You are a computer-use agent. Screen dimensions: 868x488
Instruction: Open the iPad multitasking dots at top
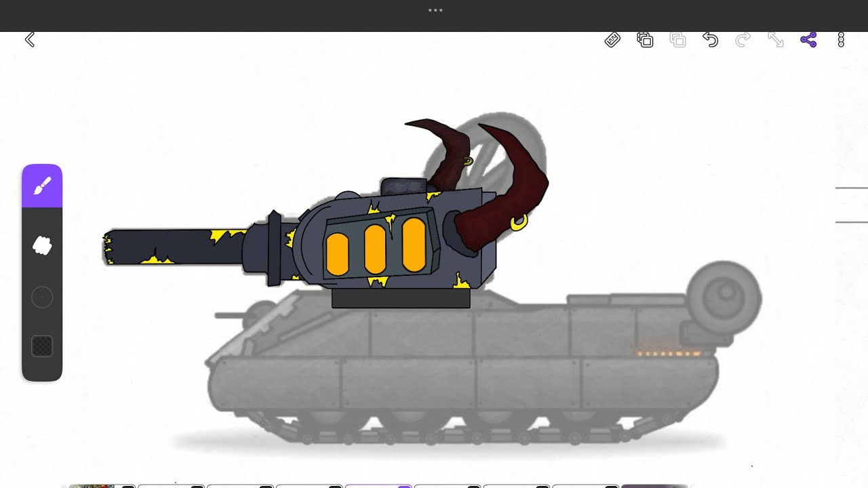435,10
